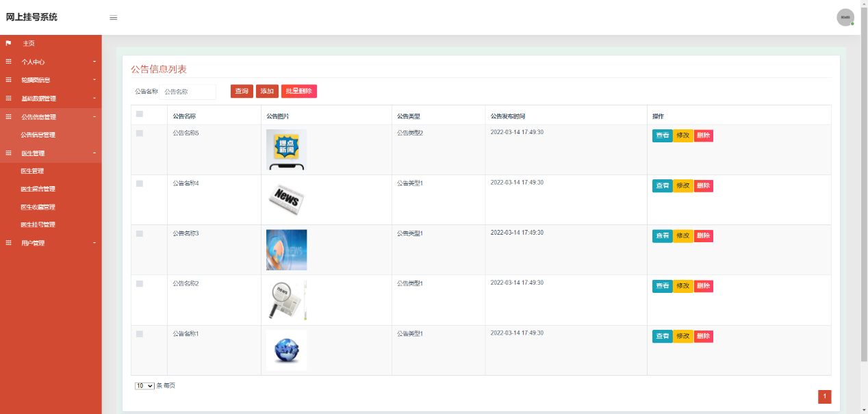Edit 公告名称5 using 修改 button
The width and height of the screenshot is (868, 414).
683,135
